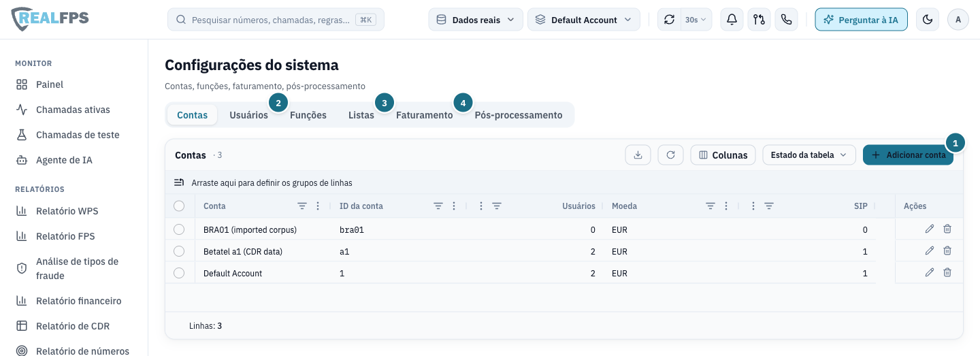Image resolution: width=980 pixels, height=356 pixels.
Task: Click the routing branch icon in top bar
Action: [759, 20]
